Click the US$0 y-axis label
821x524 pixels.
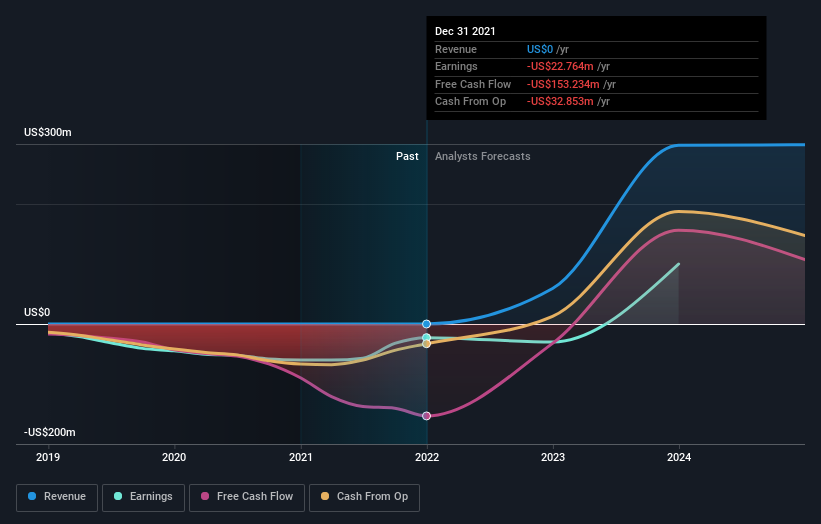37,313
